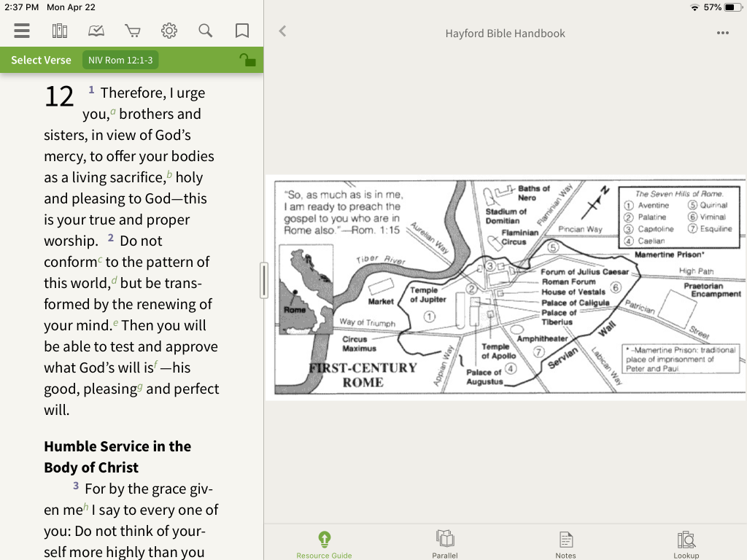Tap heading "Humble Service in the"
Viewport: 747px width, 560px height.
[x=117, y=446]
